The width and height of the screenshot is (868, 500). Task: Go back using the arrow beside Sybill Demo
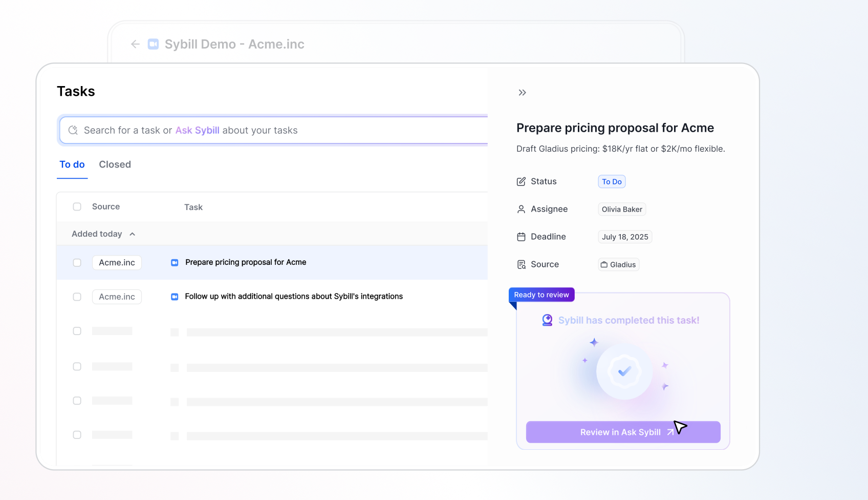(135, 44)
